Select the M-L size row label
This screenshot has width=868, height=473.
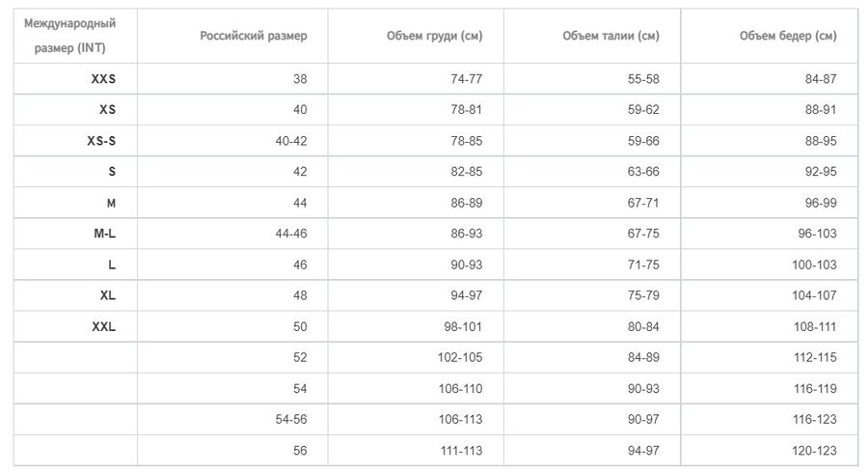[104, 234]
